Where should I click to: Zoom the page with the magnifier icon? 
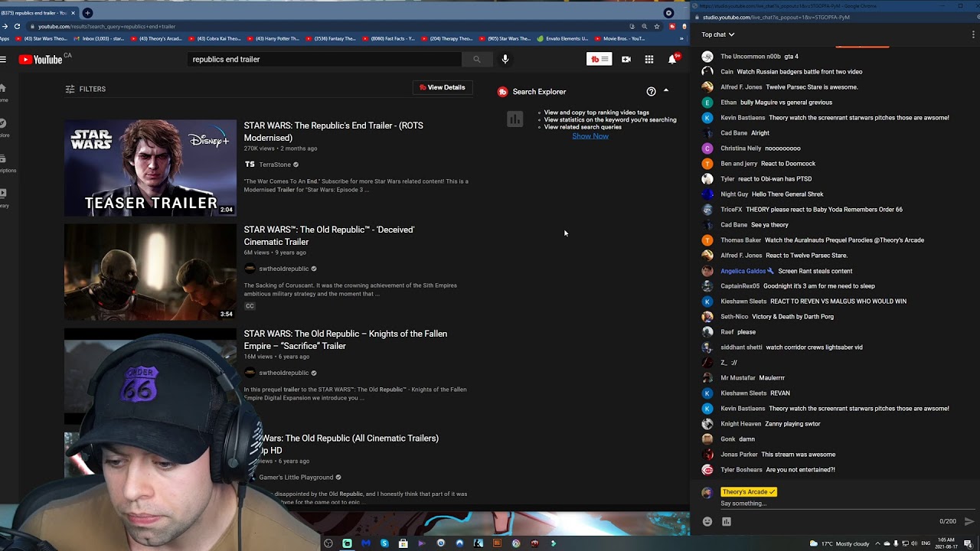pyautogui.click(x=644, y=26)
